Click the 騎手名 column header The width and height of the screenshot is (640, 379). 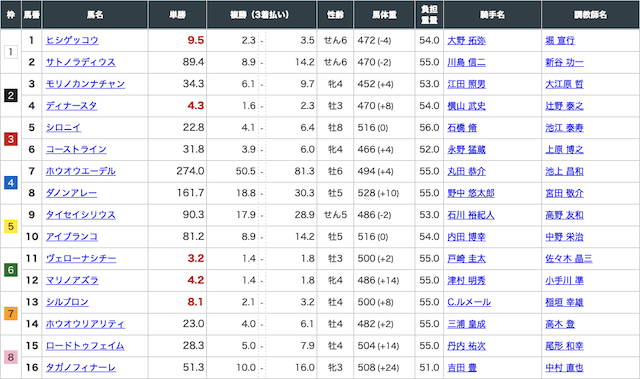[x=492, y=15]
